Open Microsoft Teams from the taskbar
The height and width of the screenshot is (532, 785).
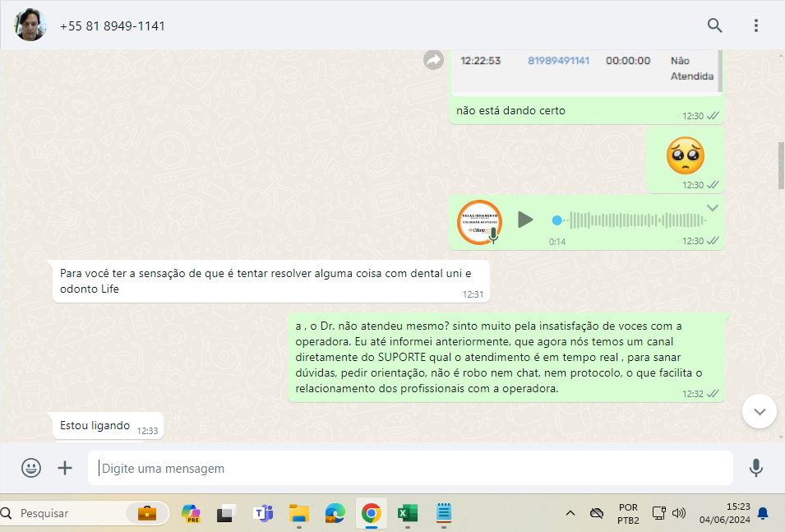coord(263,513)
